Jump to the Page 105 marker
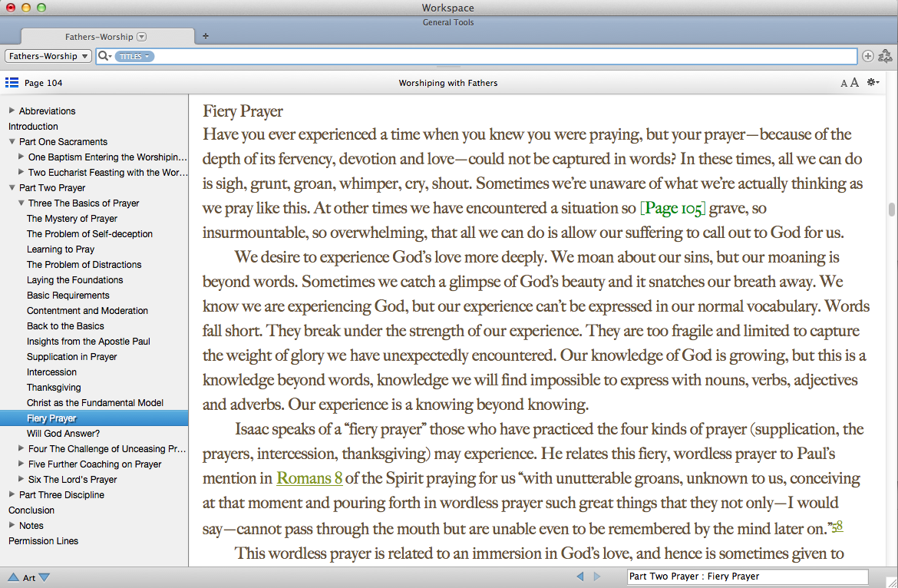The width and height of the screenshot is (898, 588). [x=672, y=208]
